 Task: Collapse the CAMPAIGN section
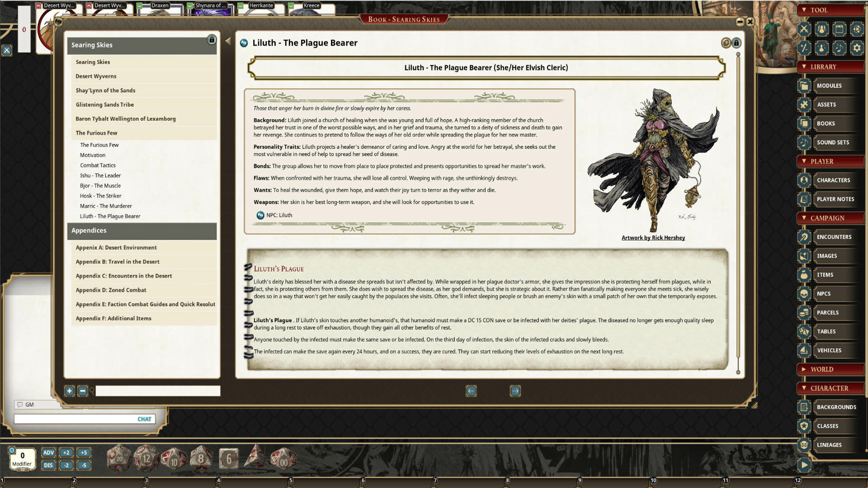(x=804, y=218)
